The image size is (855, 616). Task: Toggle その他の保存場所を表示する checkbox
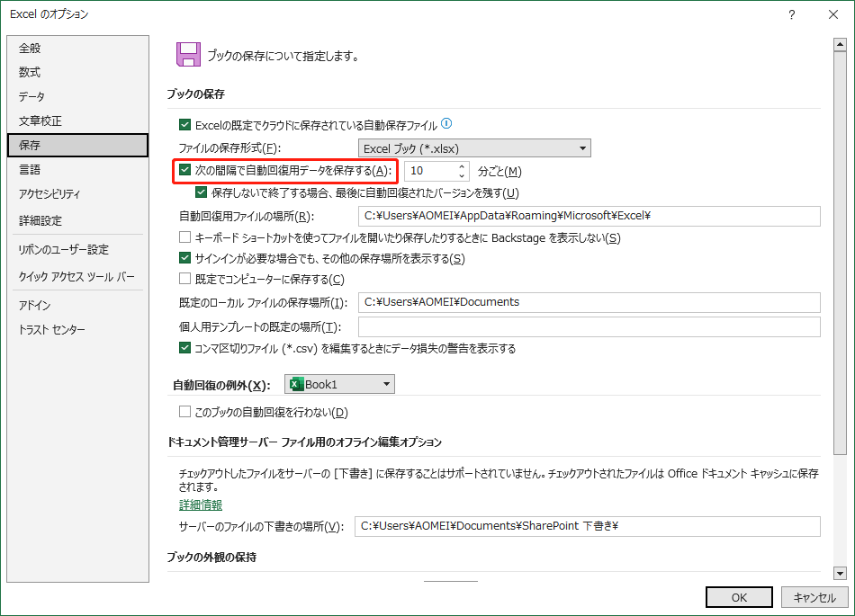pos(184,258)
